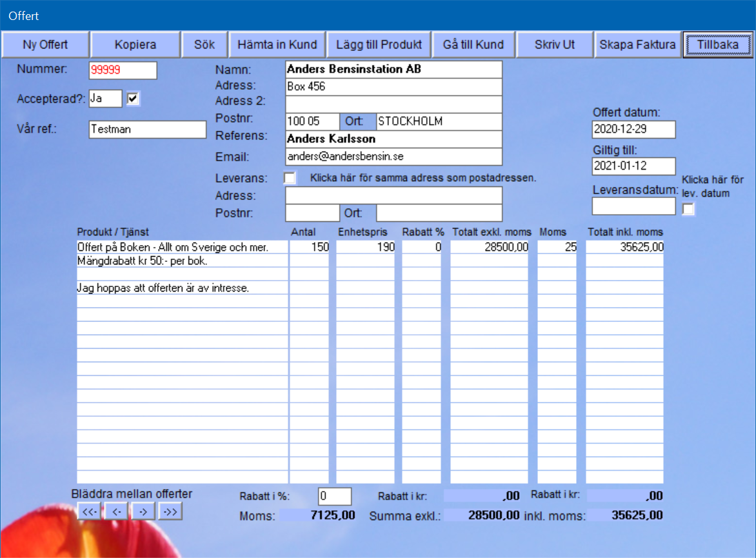Screen dimensions: 756x558
Task: Print the offer with Skriv Ut
Action: tap(555, 45)
